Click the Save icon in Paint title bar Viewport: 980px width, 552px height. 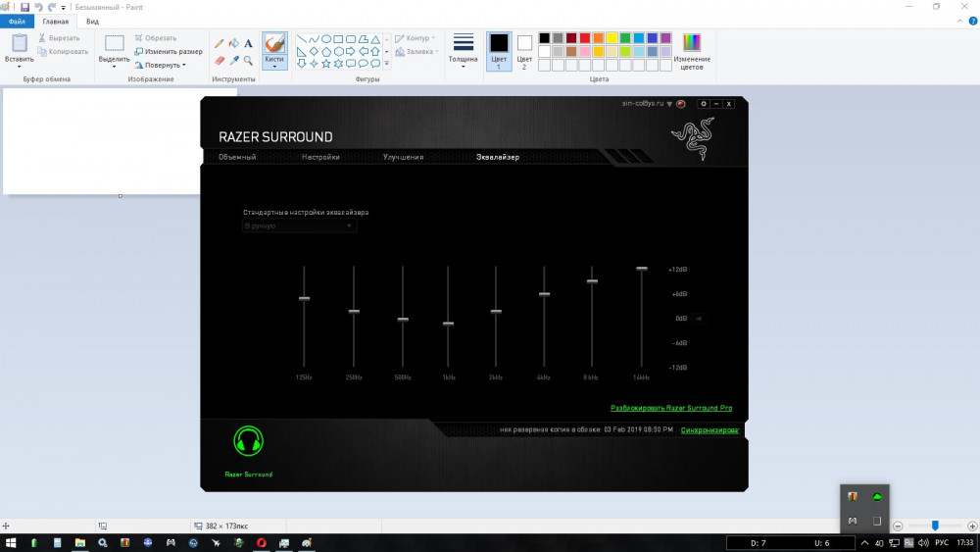point(25,7)
